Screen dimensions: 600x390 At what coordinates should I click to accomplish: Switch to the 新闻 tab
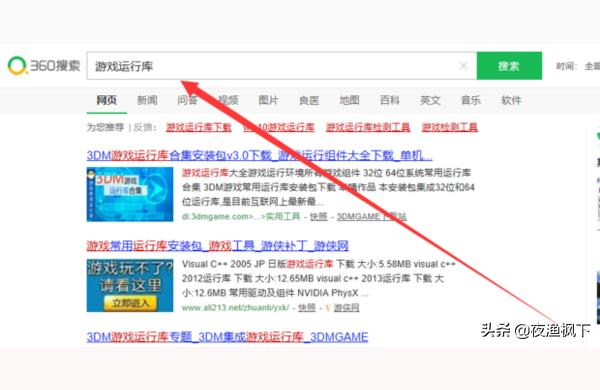[x=147, y=100]
